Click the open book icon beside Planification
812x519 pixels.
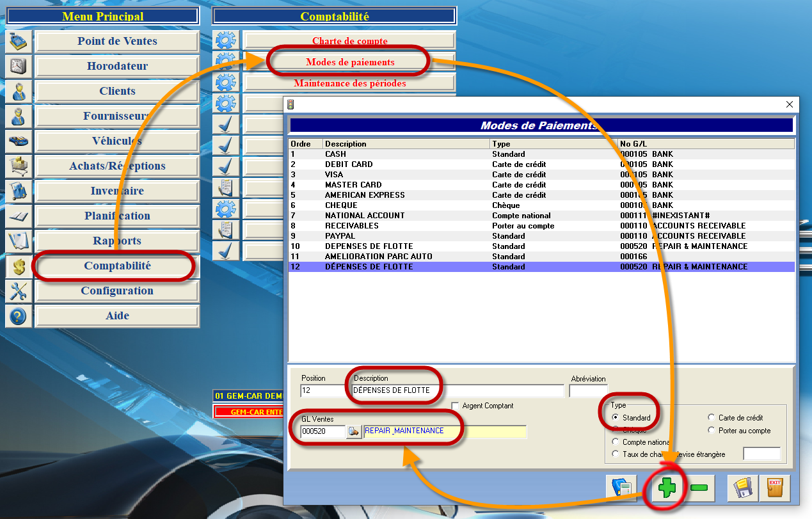[18, 216]
